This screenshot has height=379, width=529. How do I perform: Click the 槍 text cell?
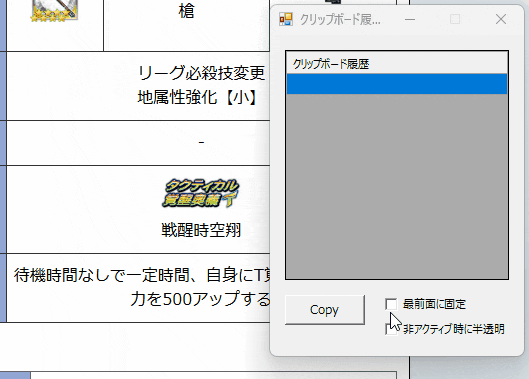tap(186, 11)
